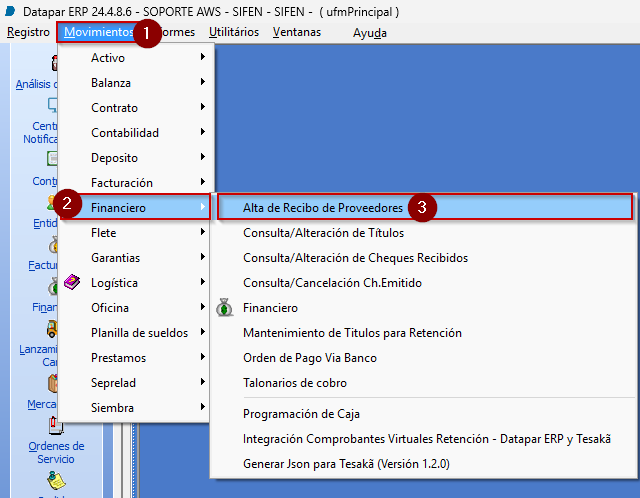The width and height of the screenshot is (640, 498).
Task: Choose Alta de Recibo de Proveedores
Action: [x=424, y=207]
